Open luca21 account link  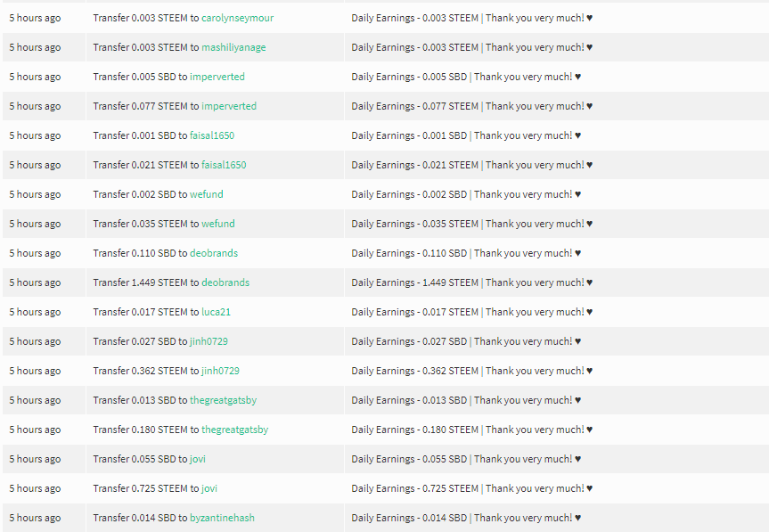[216, 312]
